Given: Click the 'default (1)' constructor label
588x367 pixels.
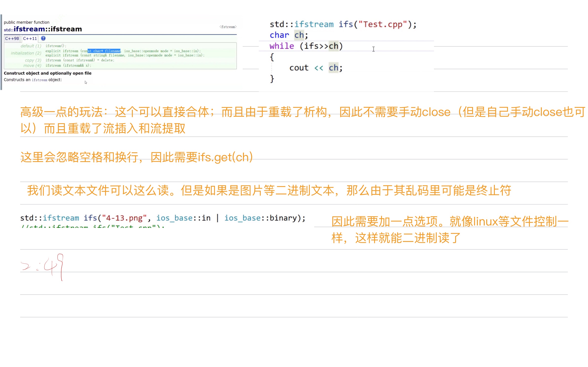Looking at the screenshot, I should tap(31, 46).
